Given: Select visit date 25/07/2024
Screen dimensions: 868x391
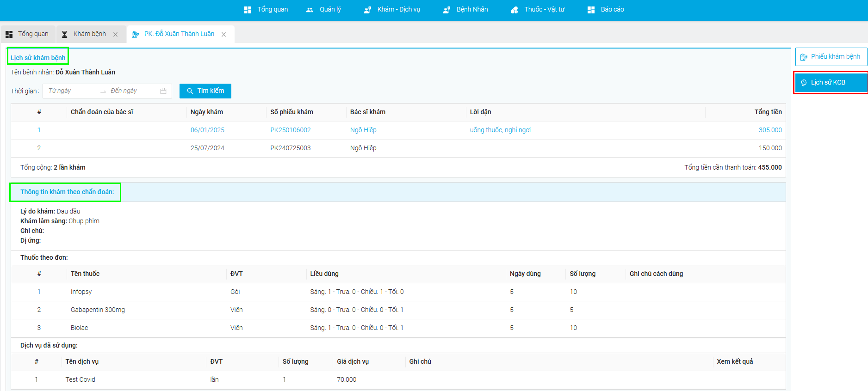Looking at the screenshot, I should coord(207,148).
